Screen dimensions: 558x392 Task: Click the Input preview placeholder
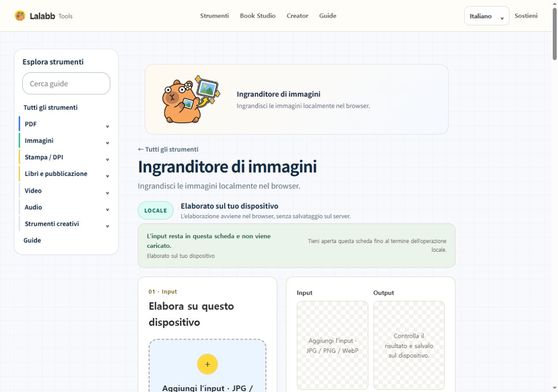coord(333,345)
